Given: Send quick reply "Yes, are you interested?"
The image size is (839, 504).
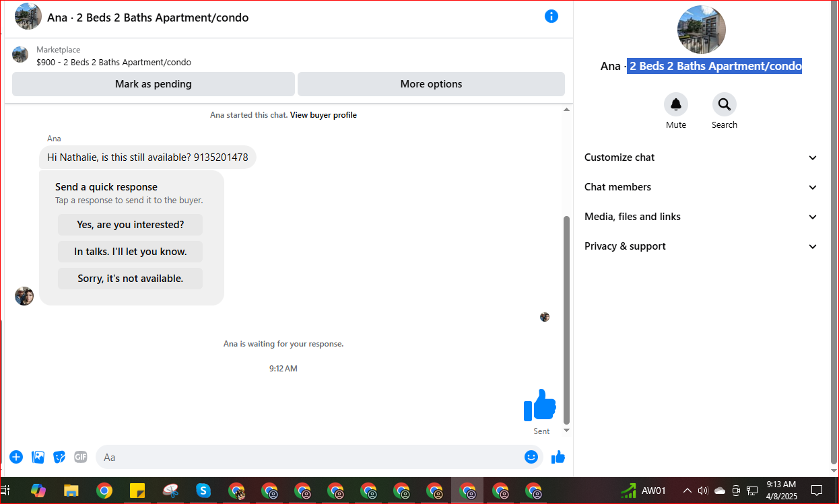Looking at the screenshot, I should (130, 225).
